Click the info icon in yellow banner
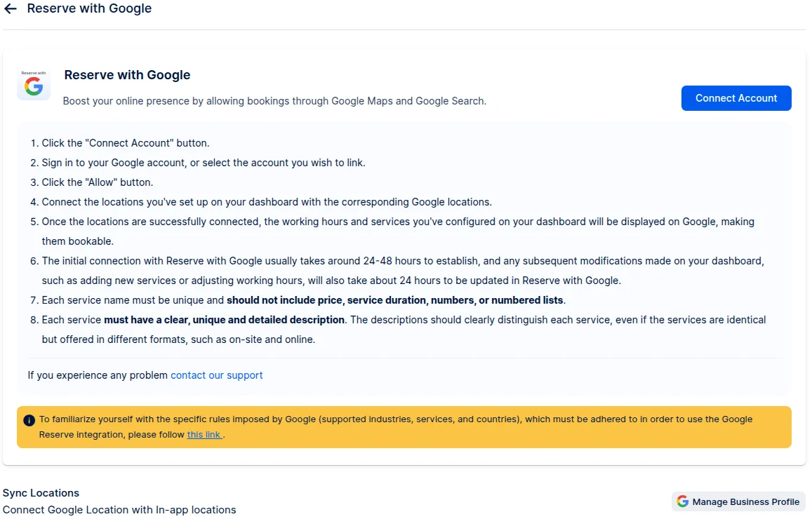The height and width of the screenshot is (519, 812). (x=29, y=420)
